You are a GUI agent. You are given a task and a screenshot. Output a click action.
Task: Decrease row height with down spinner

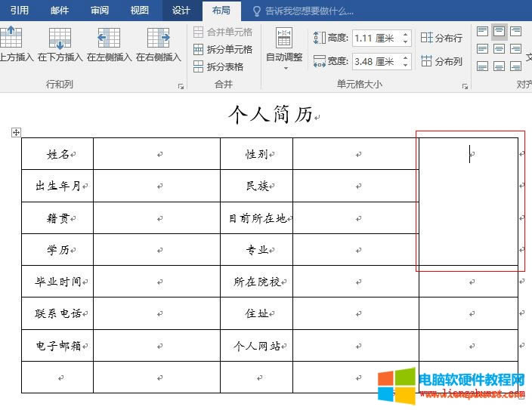(x=406, y=42)
